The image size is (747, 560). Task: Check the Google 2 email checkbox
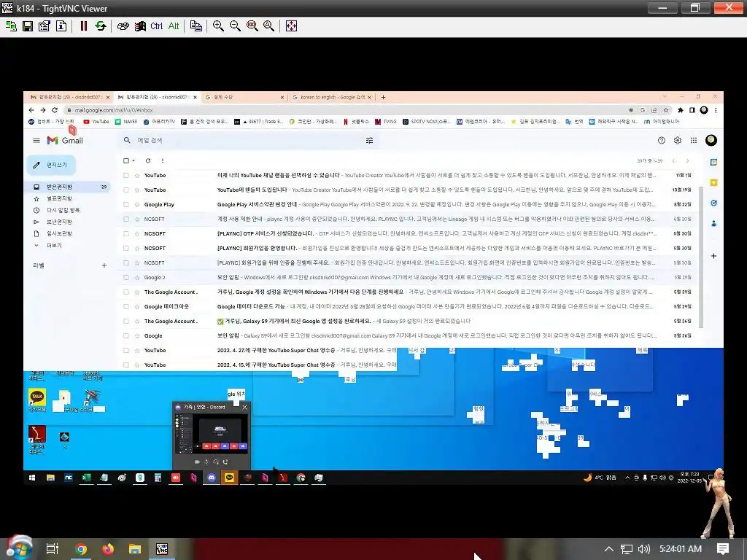(126, 277)
